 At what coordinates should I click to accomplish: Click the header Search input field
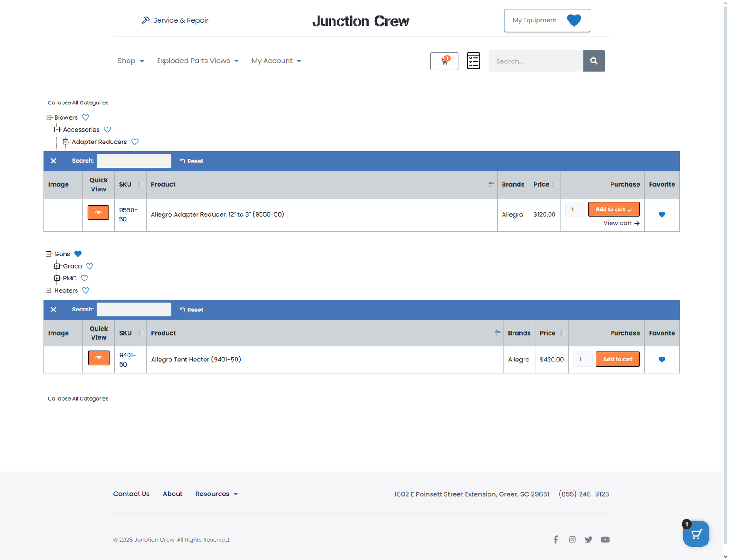coord(536,61)
